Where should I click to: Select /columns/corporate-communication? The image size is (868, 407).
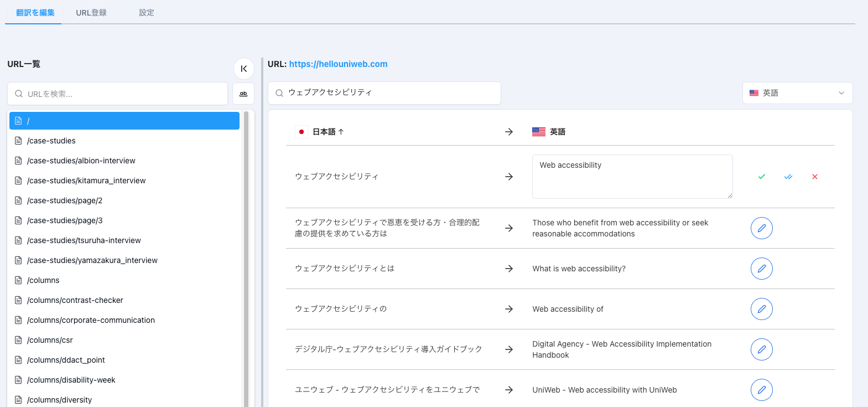(x=124, y=320)
